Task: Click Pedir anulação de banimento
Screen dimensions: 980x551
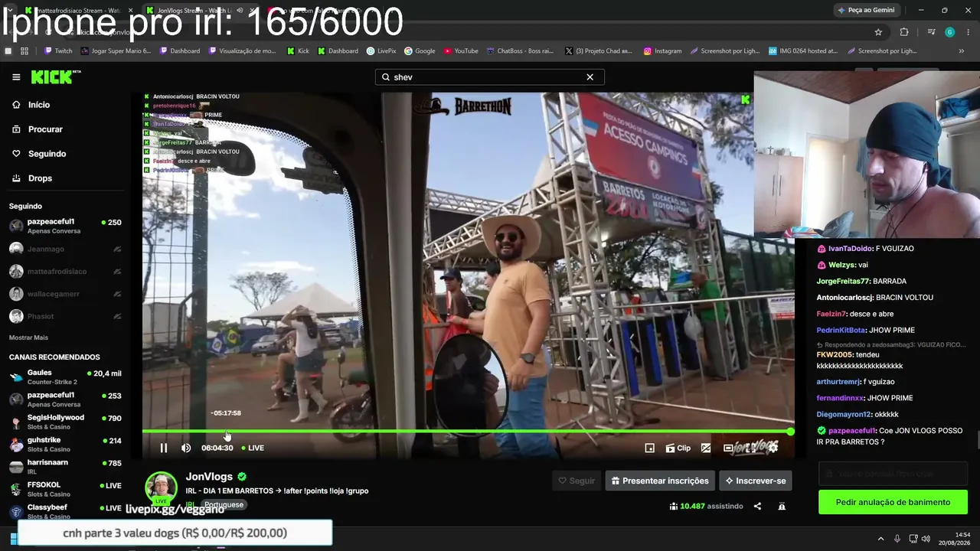Action: pyautogui.click(x=893, y=502)
